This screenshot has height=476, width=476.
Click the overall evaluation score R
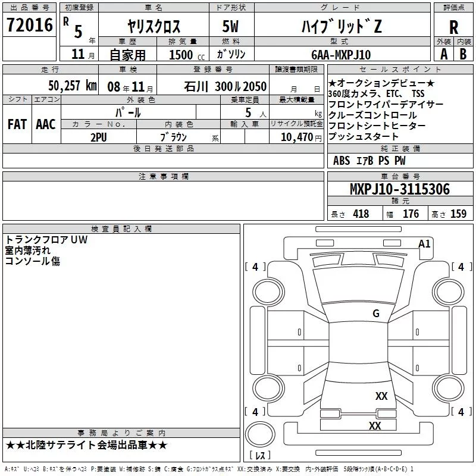coord(453,27)
